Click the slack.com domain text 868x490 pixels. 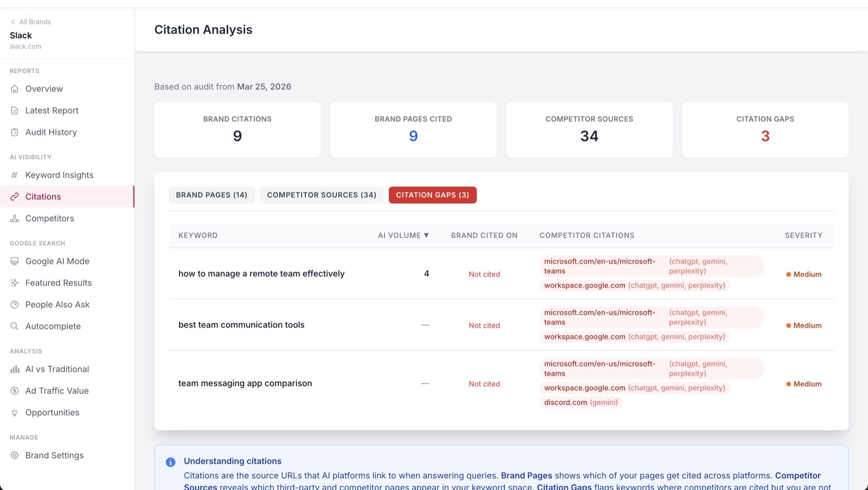click(25, 46)
